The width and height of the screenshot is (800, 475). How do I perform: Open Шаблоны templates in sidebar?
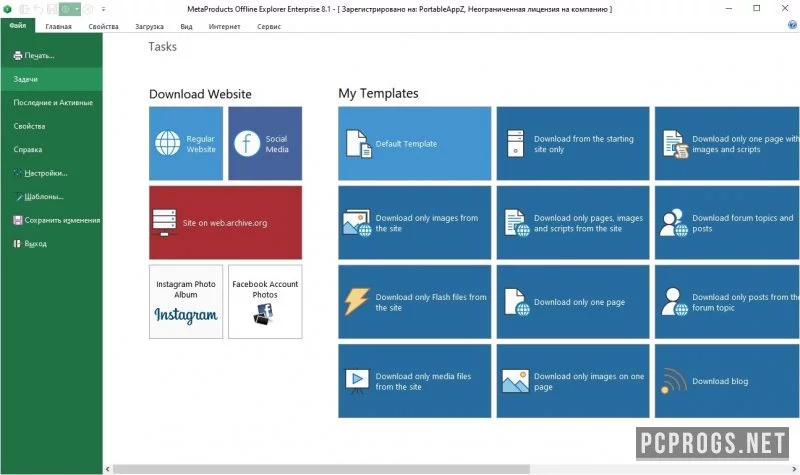[x=51, y=196]
